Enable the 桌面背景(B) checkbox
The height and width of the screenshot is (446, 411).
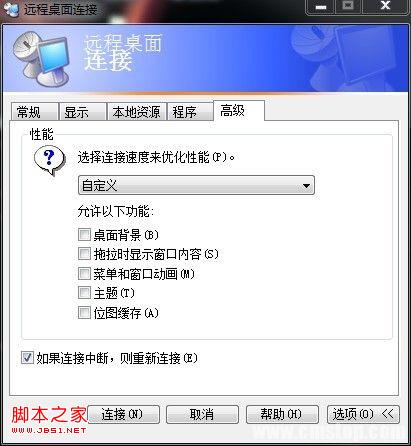point(84,235)
